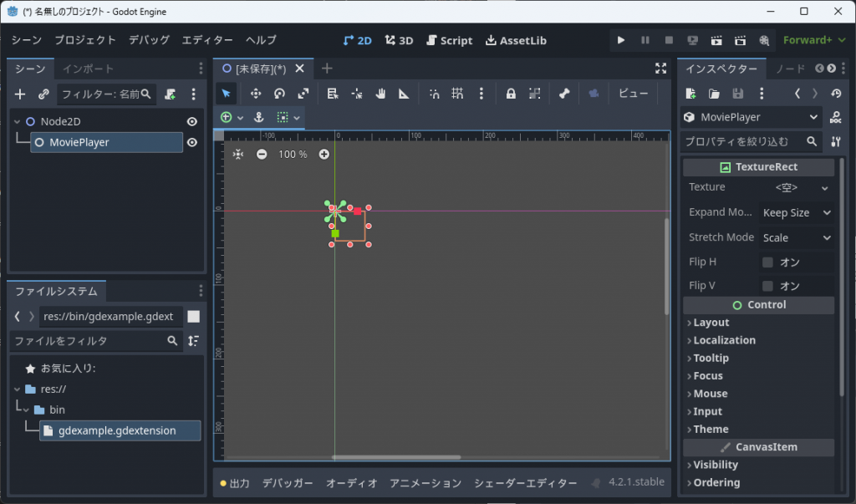Open the プロジェクト menu
This screenshot has height=504, width=856.
[85, 40]
